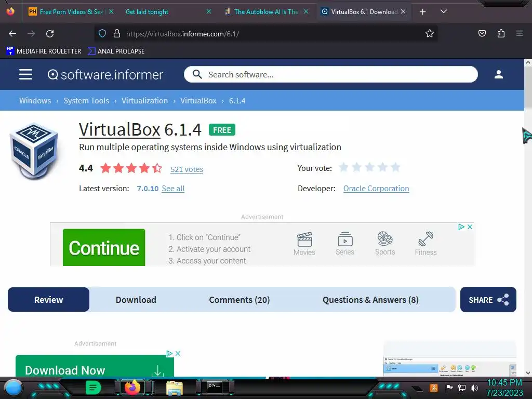Open latest version 7.0.10 link
The width and height of the screenshot is (532, 399).
(x=148, y=189)
